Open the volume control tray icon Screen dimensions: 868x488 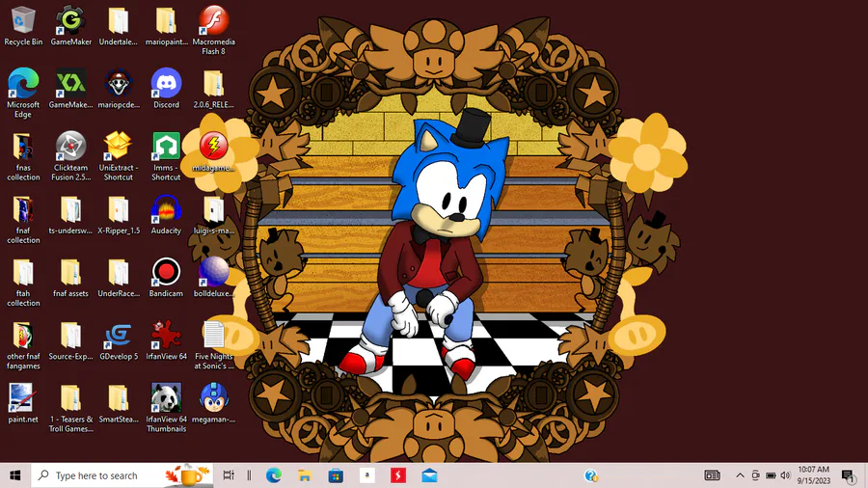(785, 475)
